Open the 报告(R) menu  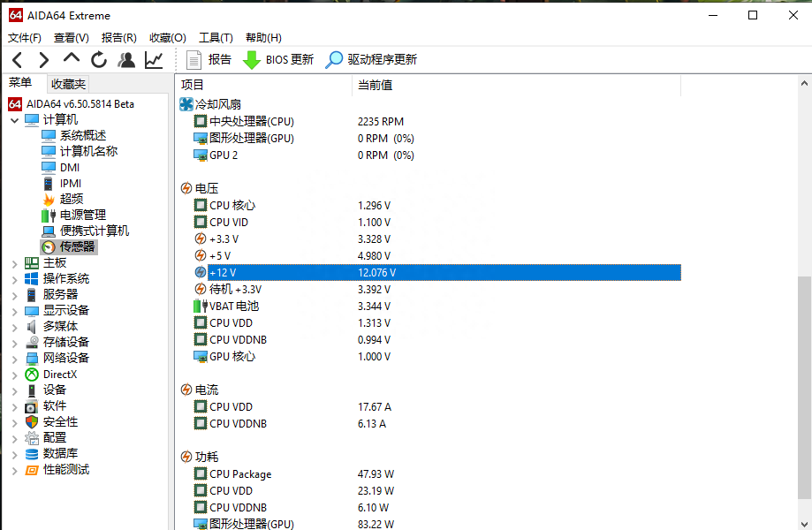point(118,38)
